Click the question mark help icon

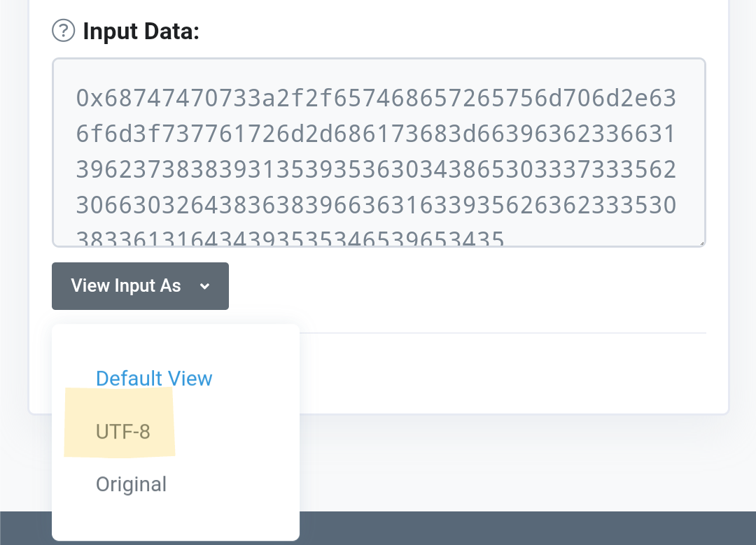click(x=63, y=31)
